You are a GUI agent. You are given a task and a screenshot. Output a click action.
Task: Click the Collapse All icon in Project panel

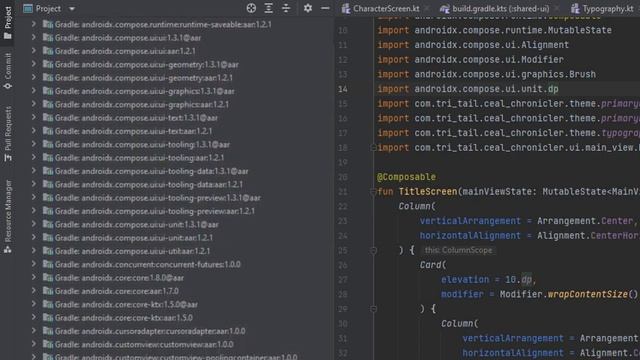click(286, 8)
